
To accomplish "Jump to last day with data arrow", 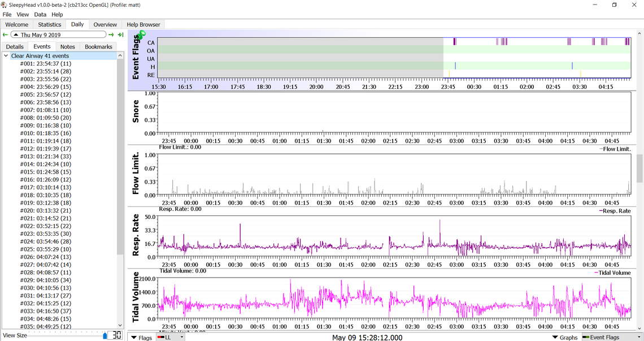I will coord(121,35).
